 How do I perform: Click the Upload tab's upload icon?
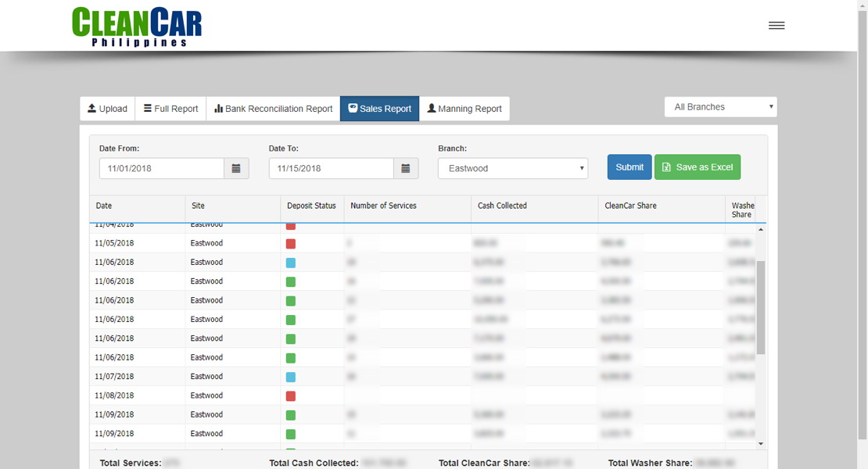[91, 109]
